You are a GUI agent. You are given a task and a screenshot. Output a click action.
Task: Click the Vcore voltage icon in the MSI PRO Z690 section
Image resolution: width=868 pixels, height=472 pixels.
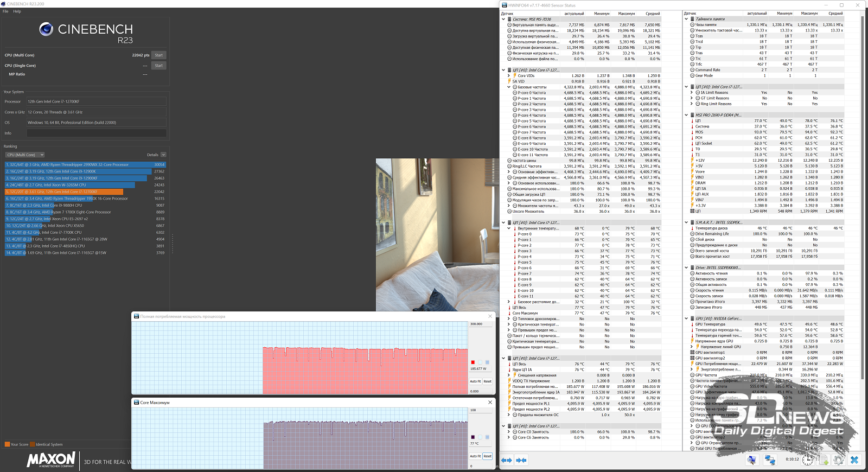click(x=692, y=171)
